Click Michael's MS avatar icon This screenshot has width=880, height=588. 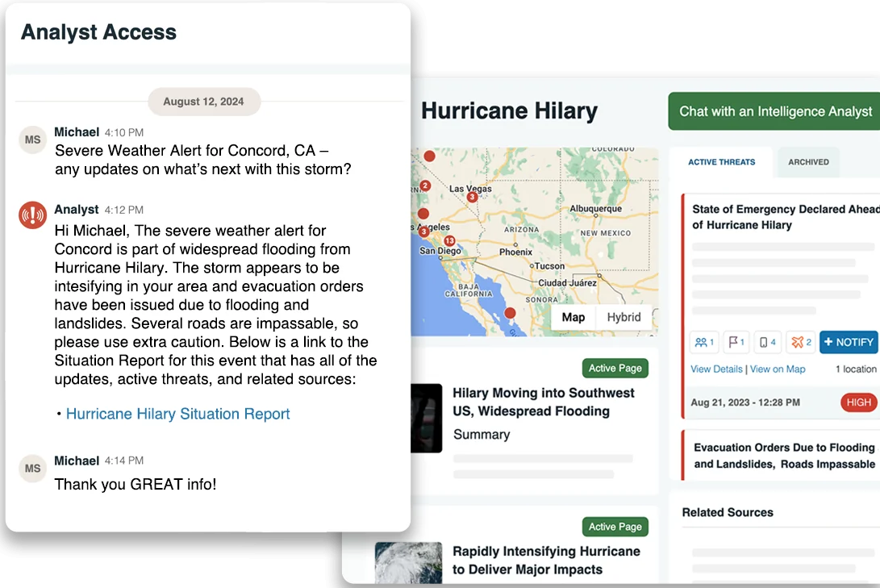coord(32,139)
